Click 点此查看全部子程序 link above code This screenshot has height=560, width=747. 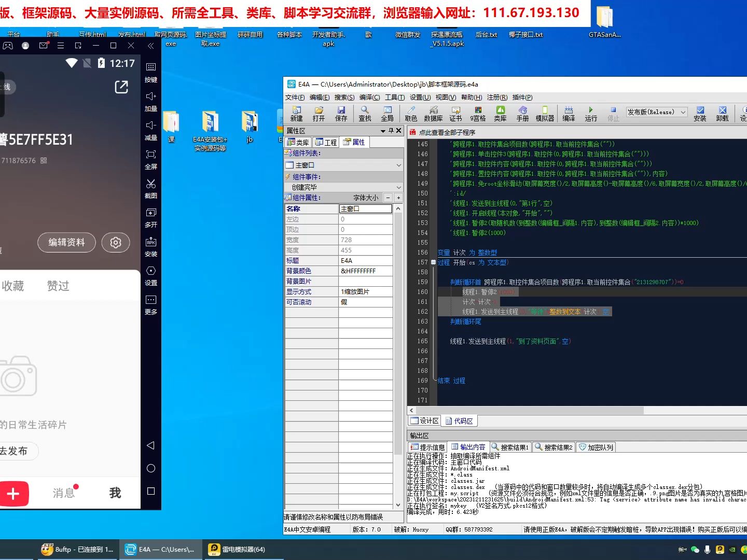[x=447, y=132]
